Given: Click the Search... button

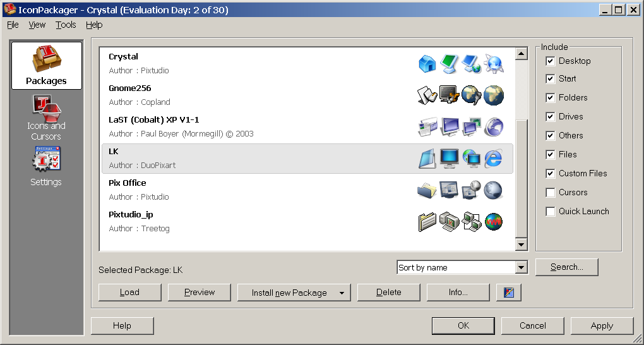Looking at the screenshot, I should (x=567, y=267).
